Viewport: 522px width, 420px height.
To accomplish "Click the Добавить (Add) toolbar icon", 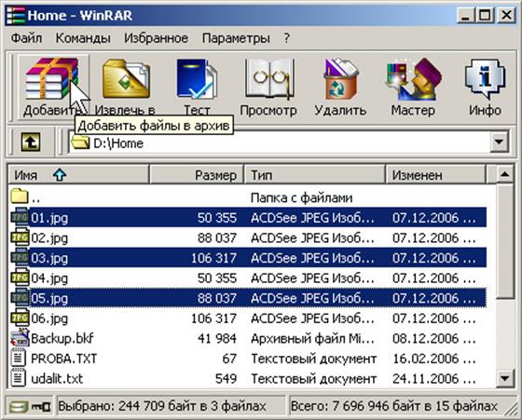I will tap(52, 78).
